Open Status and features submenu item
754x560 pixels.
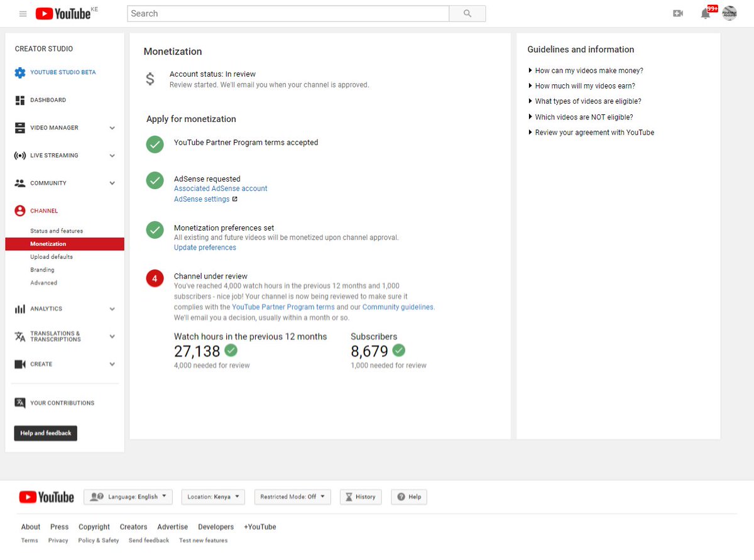click(57, 231)
